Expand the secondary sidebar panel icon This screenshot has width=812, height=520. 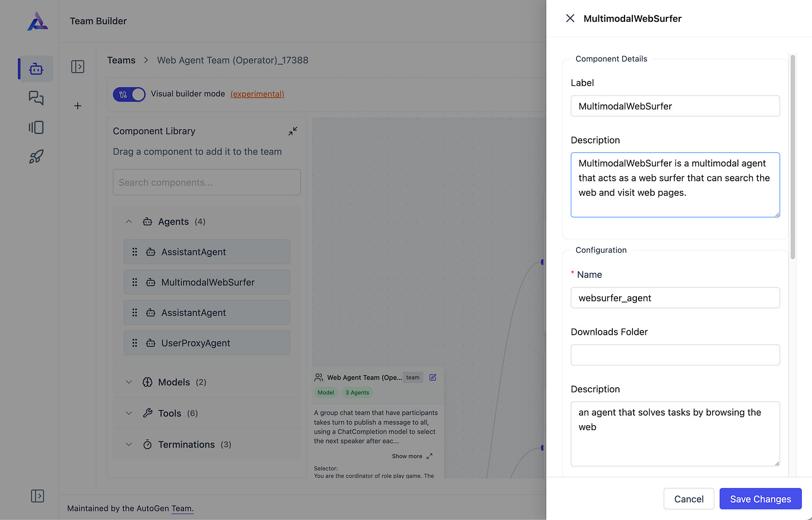(78, 66)
